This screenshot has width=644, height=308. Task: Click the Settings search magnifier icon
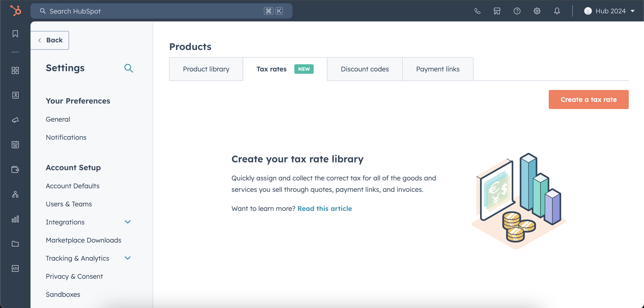point(129,68)
